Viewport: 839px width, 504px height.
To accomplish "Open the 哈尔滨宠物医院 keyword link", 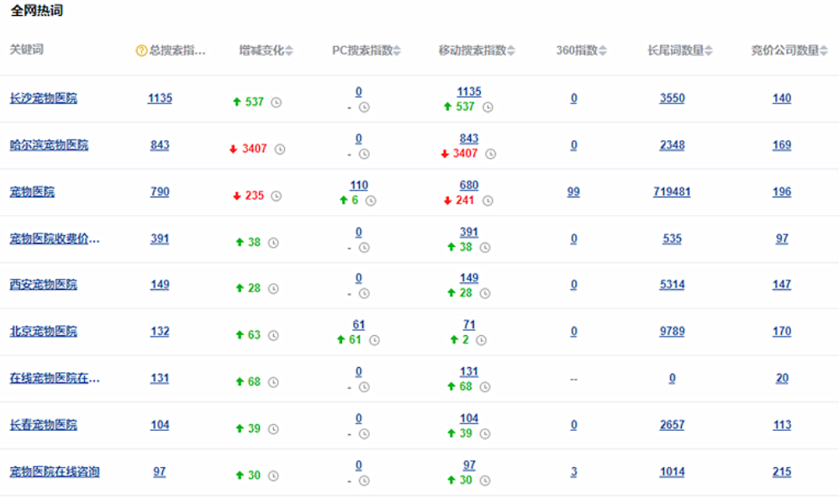I will click(x=49, y=145).
